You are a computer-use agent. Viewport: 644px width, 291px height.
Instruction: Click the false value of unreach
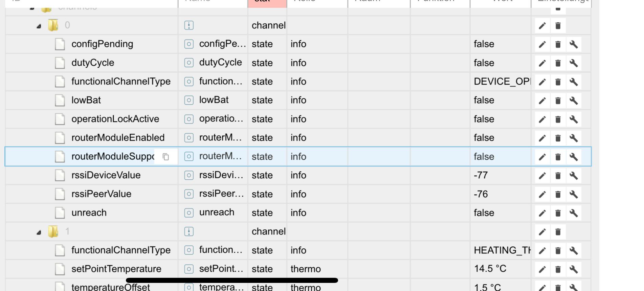pos(484,212)
